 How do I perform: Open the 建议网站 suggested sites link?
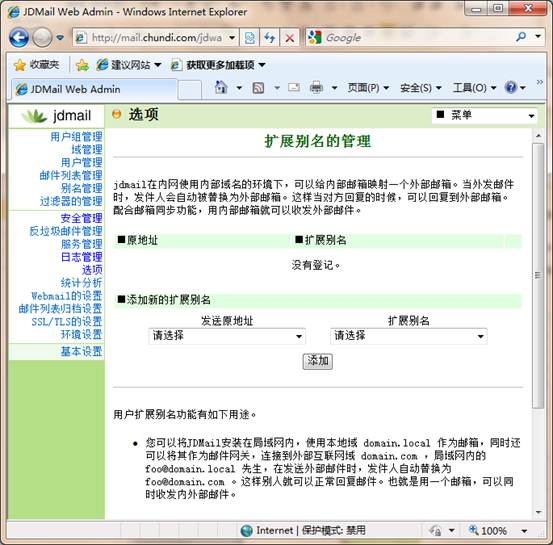point(128,65)
